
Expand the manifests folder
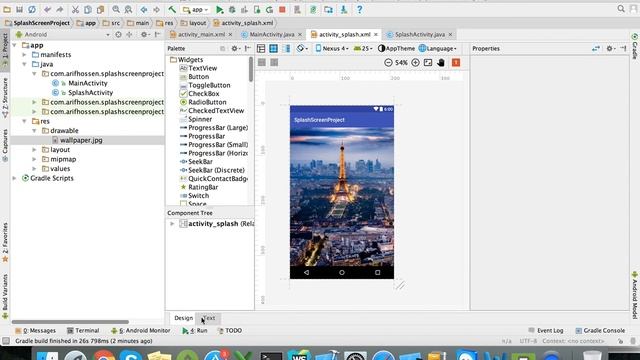[24, 55]
